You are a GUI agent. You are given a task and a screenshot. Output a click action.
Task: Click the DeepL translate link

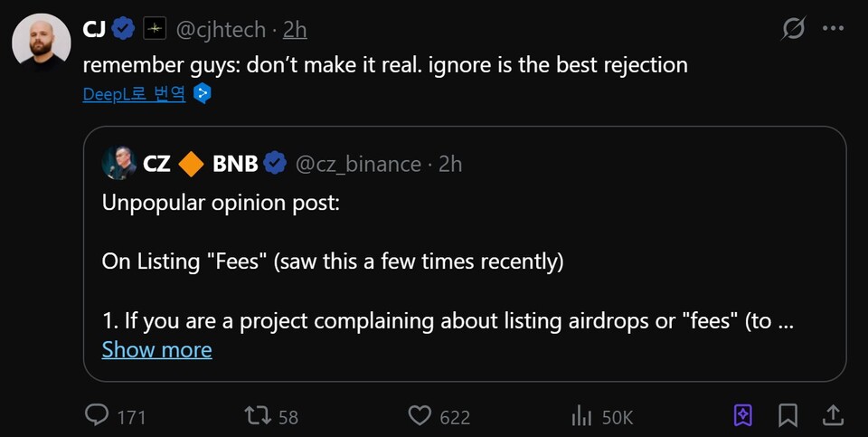point(134,93)
